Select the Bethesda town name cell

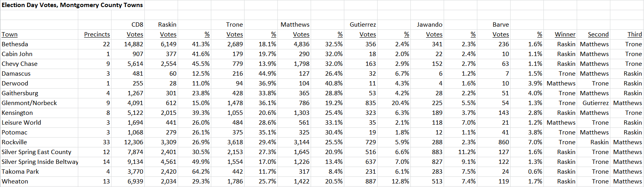[39, 44]
